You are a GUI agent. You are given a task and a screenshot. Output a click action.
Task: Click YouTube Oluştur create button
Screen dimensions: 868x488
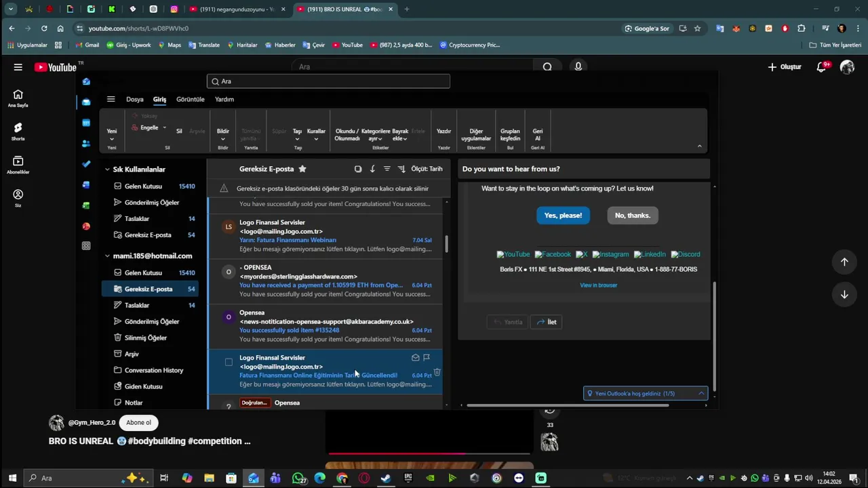tap(785, 66)
